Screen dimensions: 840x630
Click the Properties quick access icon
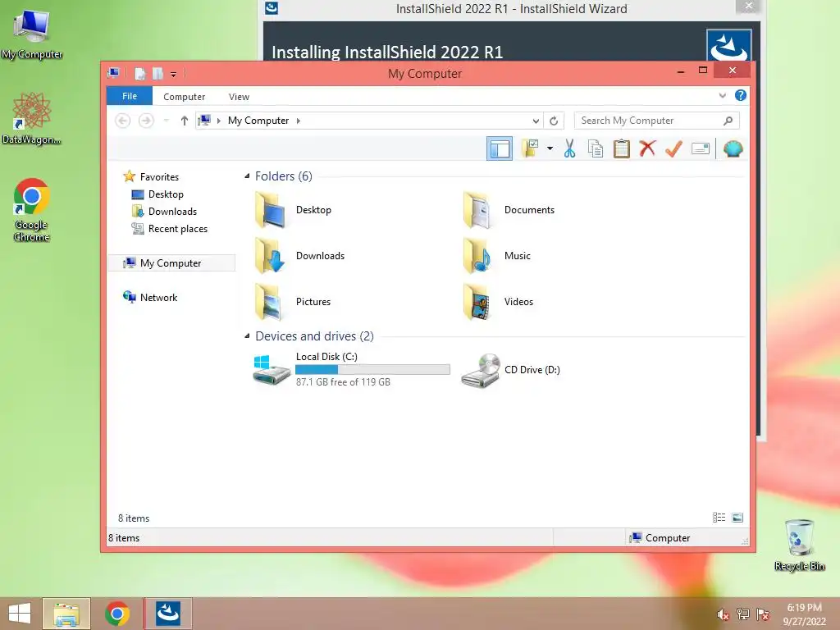(x=139, y=74)
